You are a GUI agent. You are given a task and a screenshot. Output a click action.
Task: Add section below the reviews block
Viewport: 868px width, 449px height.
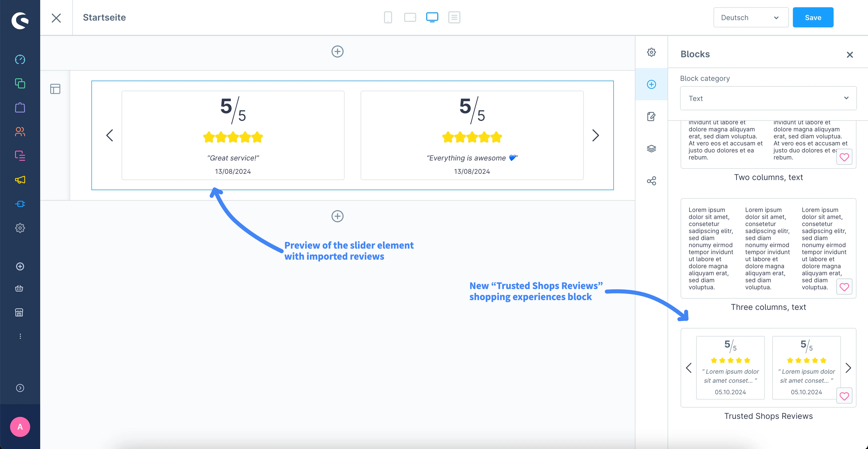click(x=337, y=216)
